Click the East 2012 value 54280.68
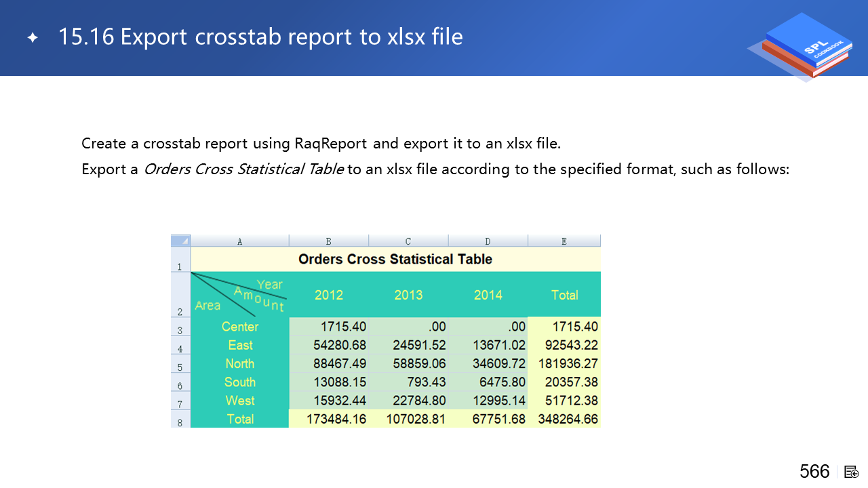The height and width of the screenshot is (488, 868). 339,346
